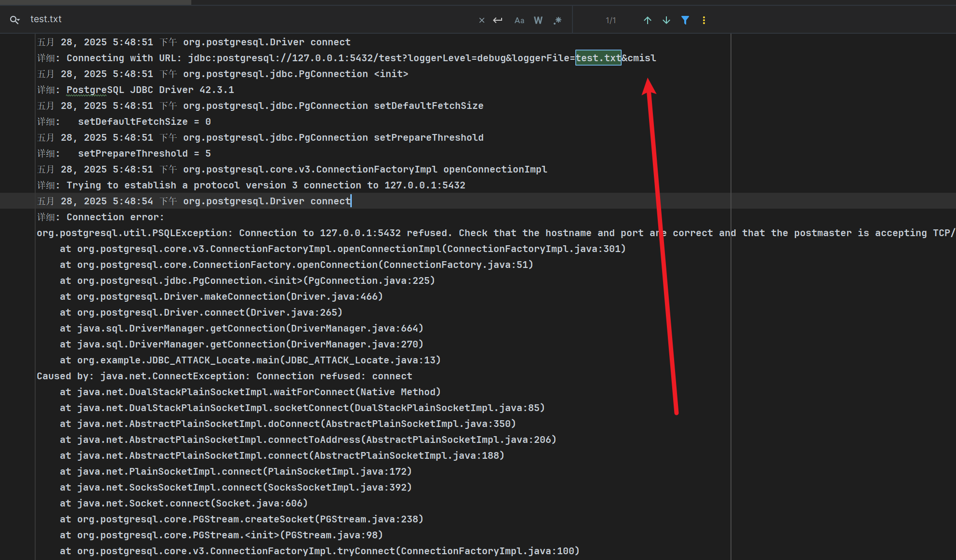The height and width of the screenshot is (560, 956).
Task: Click the New Line arrow icon in search bar
Action: (x=498, y=20)
